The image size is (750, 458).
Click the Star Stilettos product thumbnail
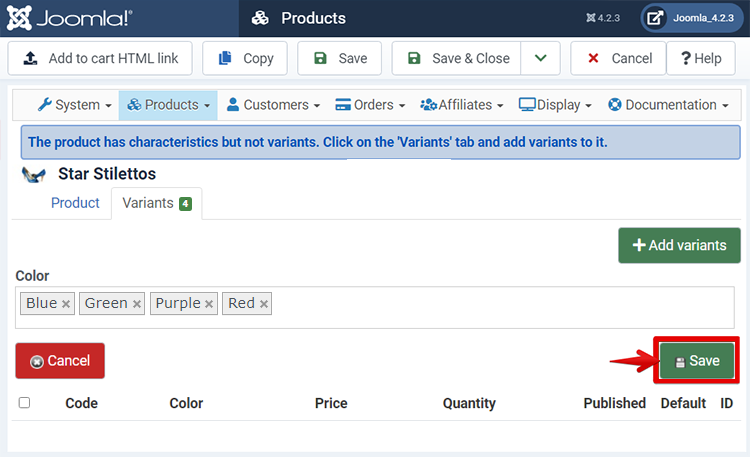click(x=33, y=174)
